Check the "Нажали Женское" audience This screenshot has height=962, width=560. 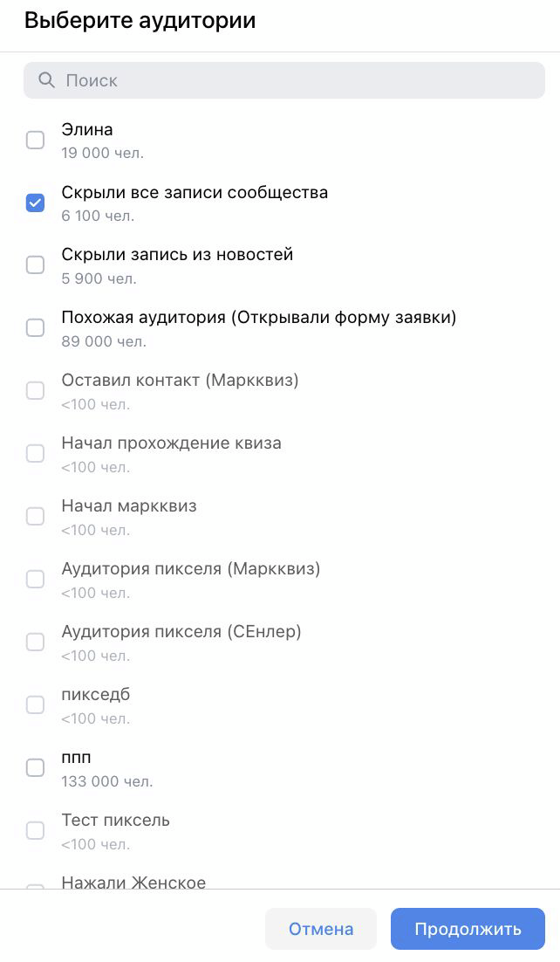tap(35, 889)
